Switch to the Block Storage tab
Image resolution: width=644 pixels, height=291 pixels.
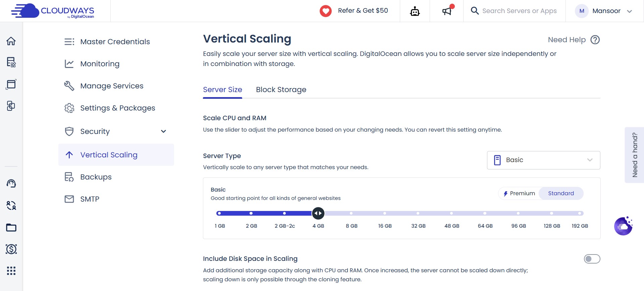tap(281, 90)
